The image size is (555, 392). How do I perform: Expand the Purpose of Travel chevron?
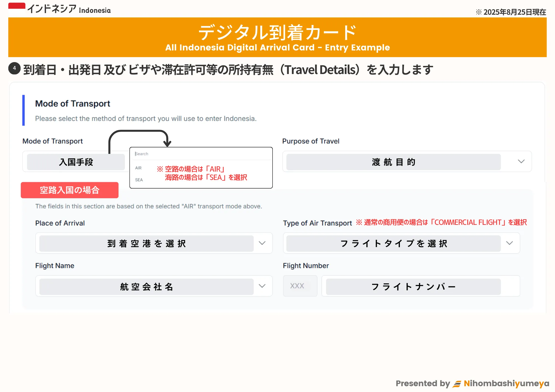pyautogui.click(x=521, y=161)
